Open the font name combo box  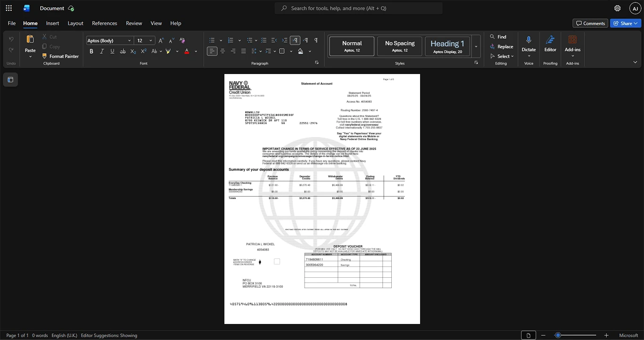109,41
